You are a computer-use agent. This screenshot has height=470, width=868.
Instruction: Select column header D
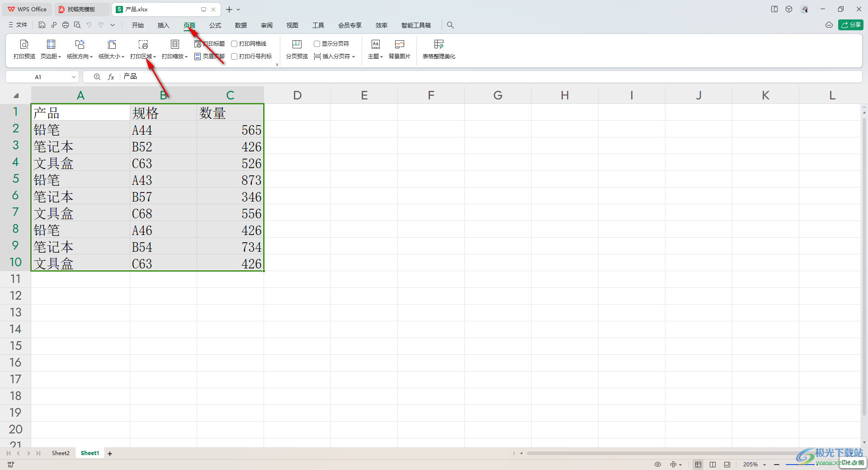coord(297,95)
